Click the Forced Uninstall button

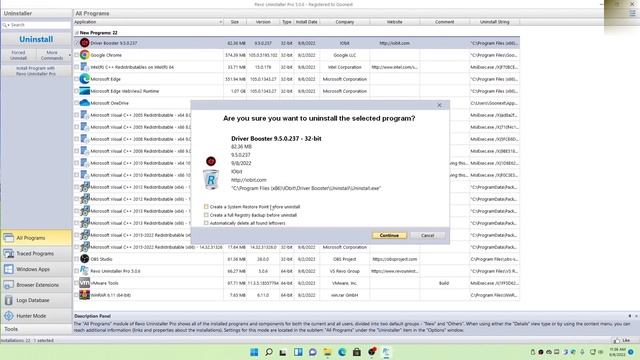tap(18, 55)
